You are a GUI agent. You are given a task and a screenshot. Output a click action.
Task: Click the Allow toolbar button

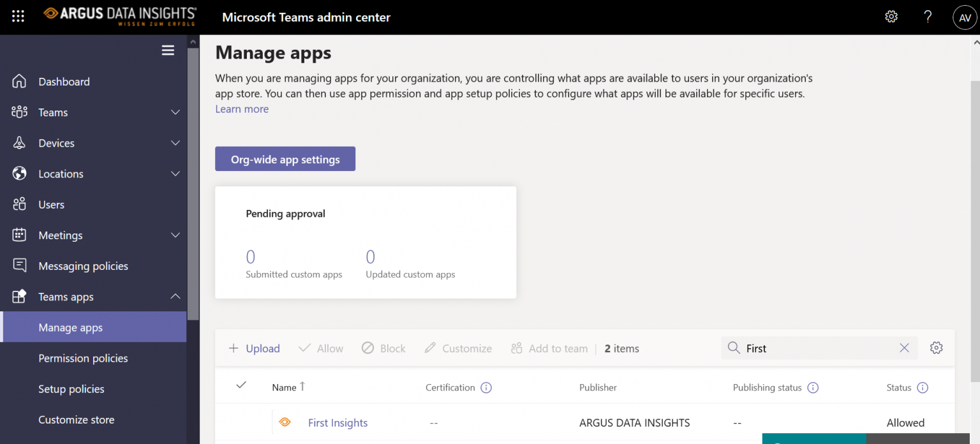tap(321, 348)
